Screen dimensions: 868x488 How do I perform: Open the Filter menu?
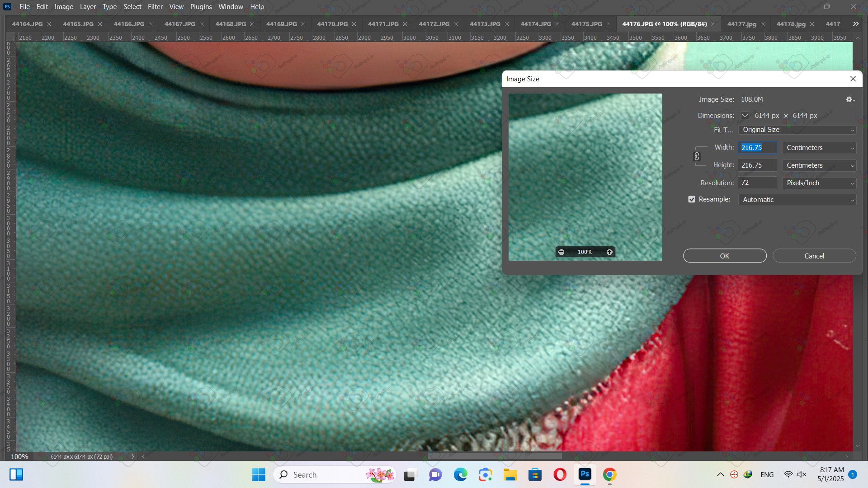point(155,7)
